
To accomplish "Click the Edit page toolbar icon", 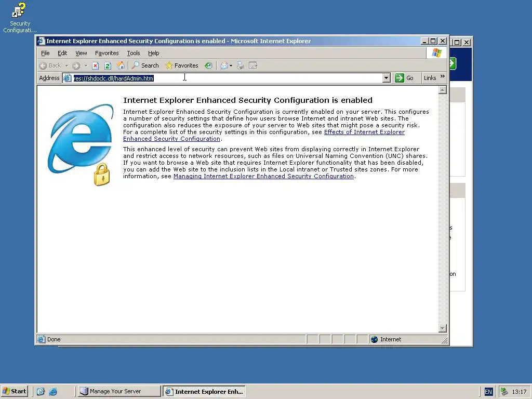I will (x=253, y=65).
